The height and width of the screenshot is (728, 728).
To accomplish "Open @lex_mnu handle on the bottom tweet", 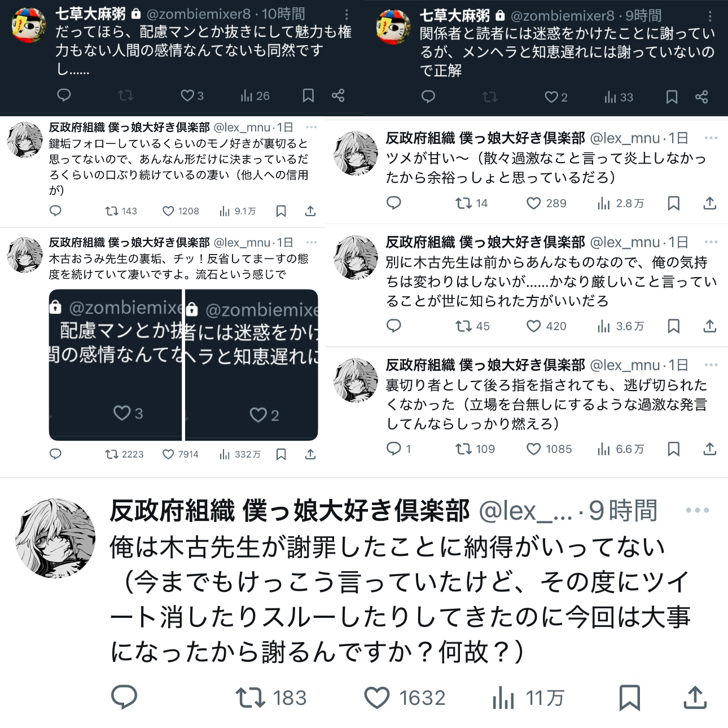I will coord(525,511).
